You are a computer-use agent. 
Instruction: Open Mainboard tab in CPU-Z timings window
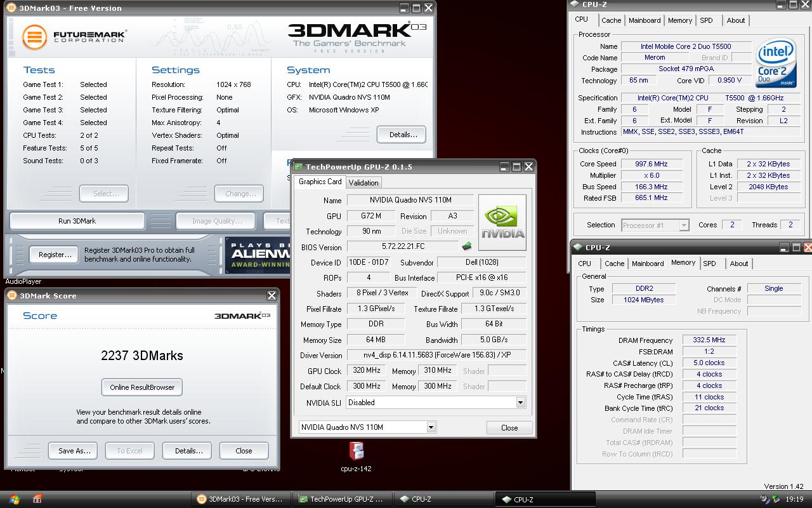(x=648, y=264)
